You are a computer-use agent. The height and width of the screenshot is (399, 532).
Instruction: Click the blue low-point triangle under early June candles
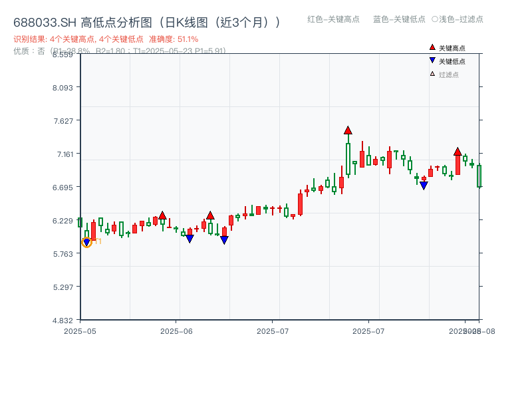click(191, 237)
